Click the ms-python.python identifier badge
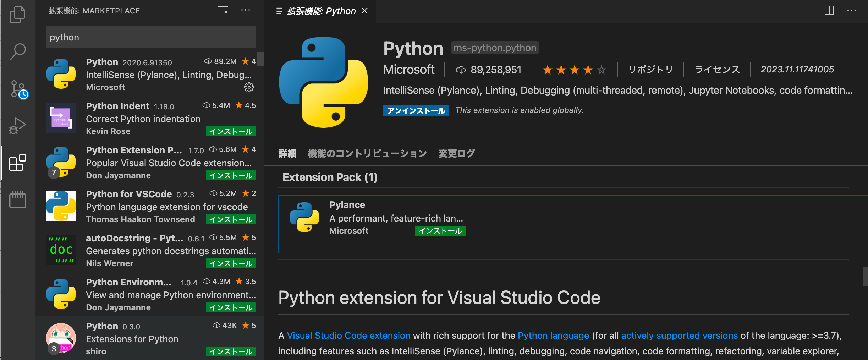 tap(495, 48)
